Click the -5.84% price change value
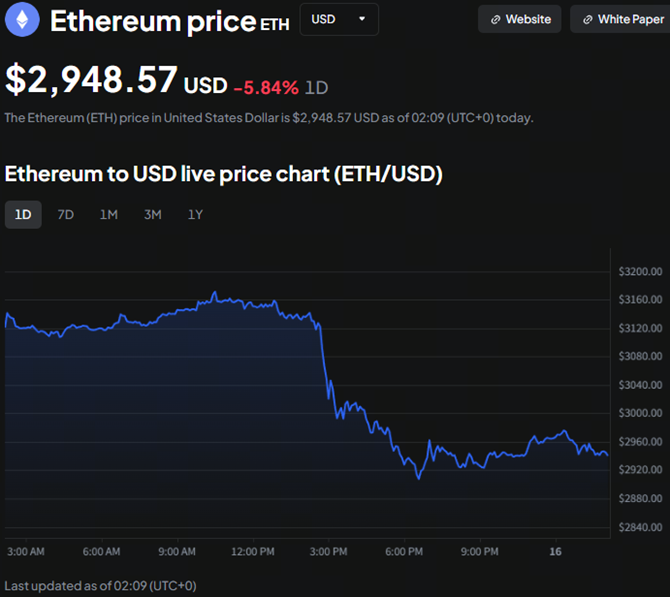This screenshot has height=597, width=670. 266,87
